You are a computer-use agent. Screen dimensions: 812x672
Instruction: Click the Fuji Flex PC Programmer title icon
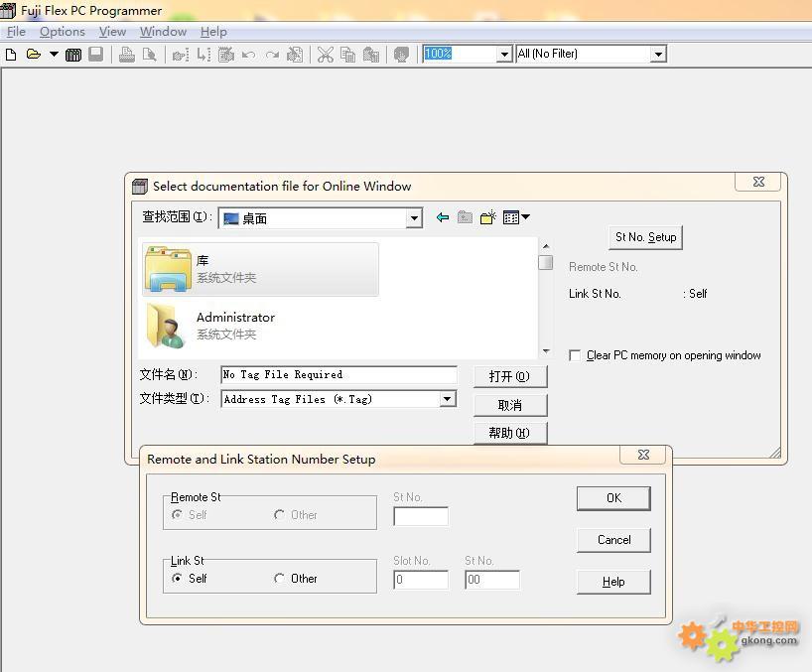click(x=8, y=10)
